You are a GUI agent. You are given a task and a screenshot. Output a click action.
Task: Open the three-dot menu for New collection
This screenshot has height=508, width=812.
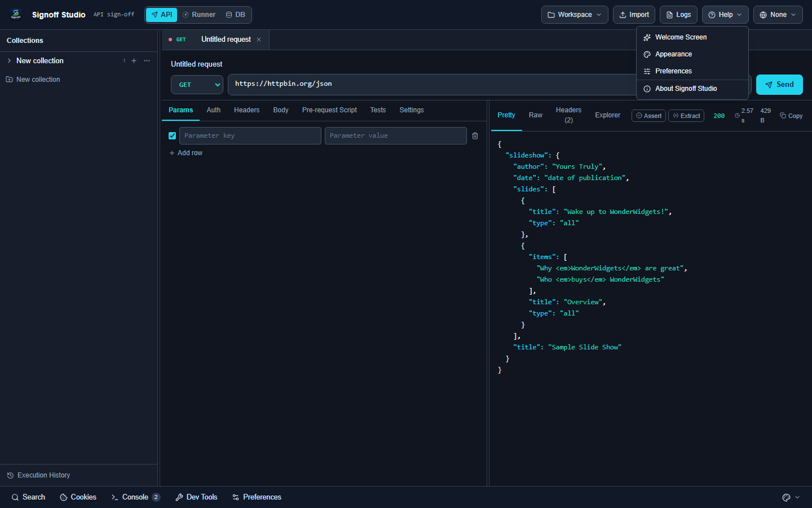coord(147,61)
